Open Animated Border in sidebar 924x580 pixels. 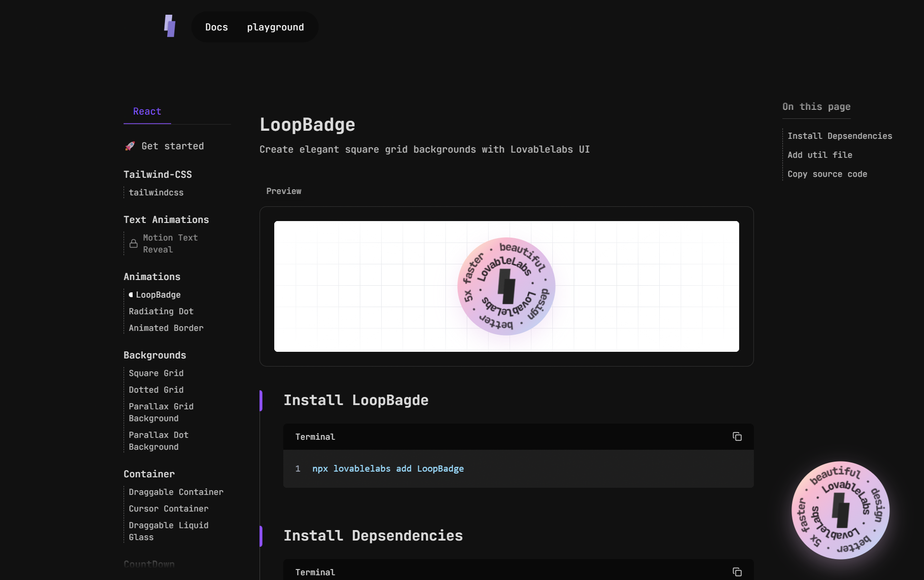click(x=166, y=328)
